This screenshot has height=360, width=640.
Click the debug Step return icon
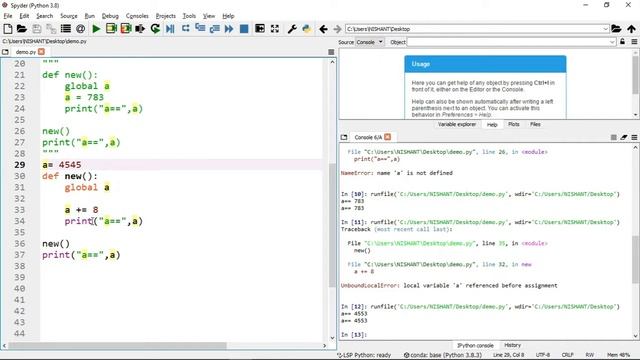click(215, 29)
